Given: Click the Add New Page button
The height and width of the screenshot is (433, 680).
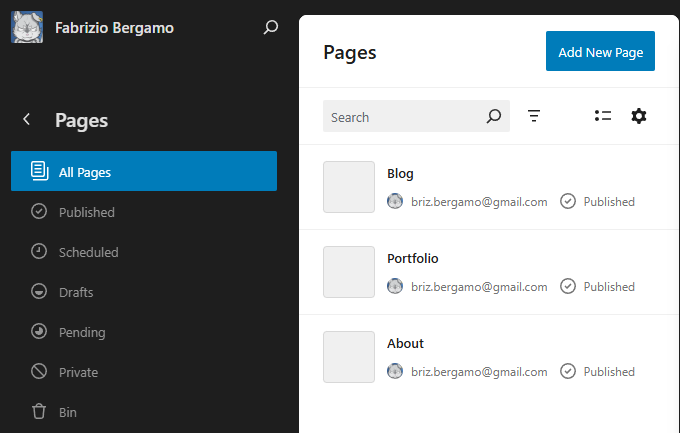Looking at the screenshot, I should coord(600,51).
